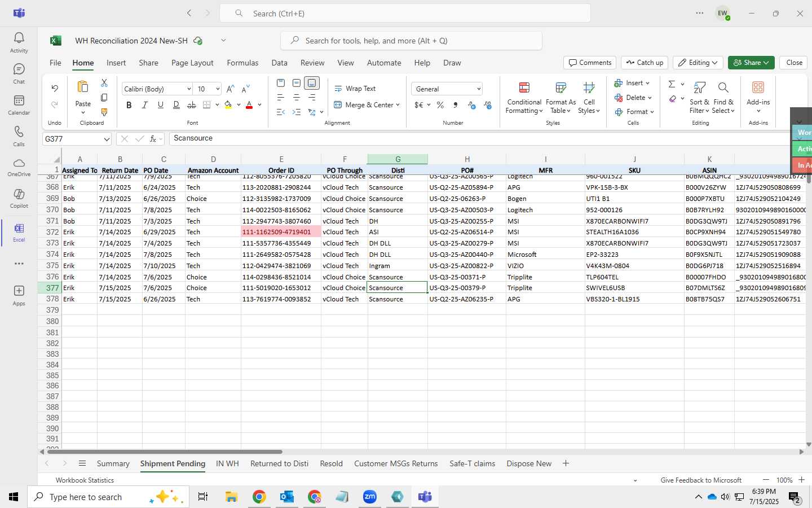Screen dimensions: 812x508
Task: Undo the last action
Action: pyautogui.click(x=55, y=88)
